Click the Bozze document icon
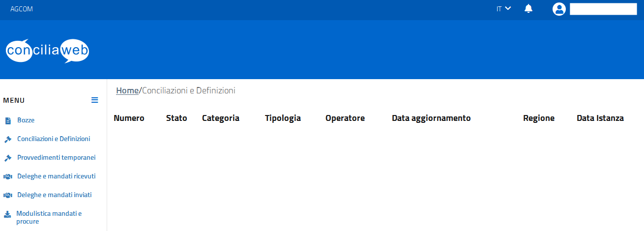Image resolution: width=644 pixels, height=231 pixels. (x=8, y=120)
